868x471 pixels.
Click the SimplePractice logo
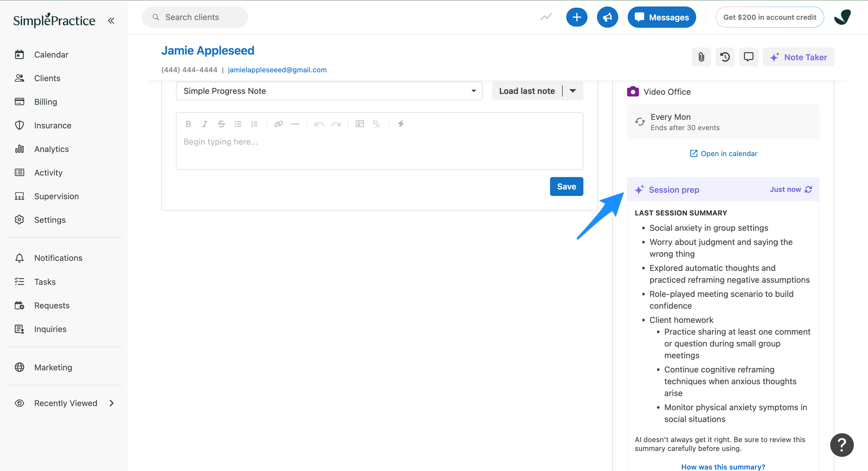[x=54, y=20]
